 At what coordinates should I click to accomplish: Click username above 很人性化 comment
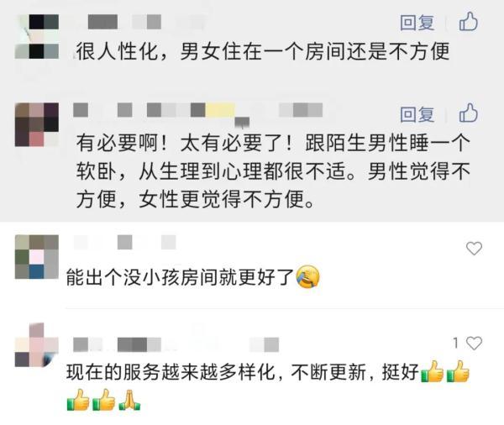coord(139,22)
